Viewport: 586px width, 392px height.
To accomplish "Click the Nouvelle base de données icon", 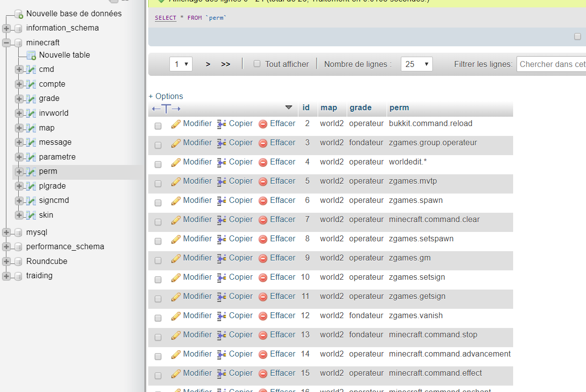I will [x=19, y=14].
